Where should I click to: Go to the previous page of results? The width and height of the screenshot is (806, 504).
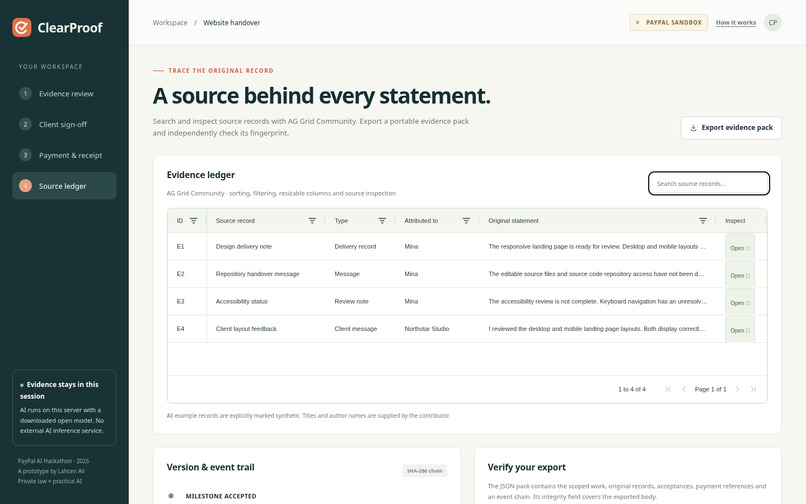(684, 389)
